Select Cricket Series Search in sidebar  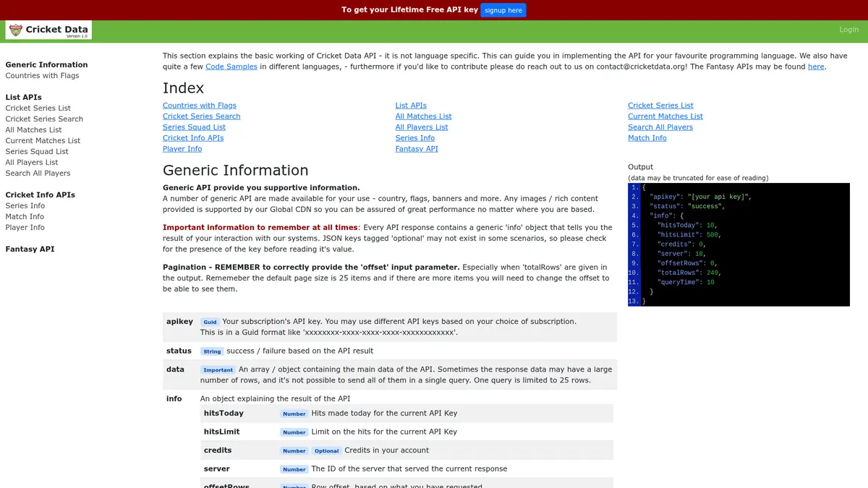[44, 119]
